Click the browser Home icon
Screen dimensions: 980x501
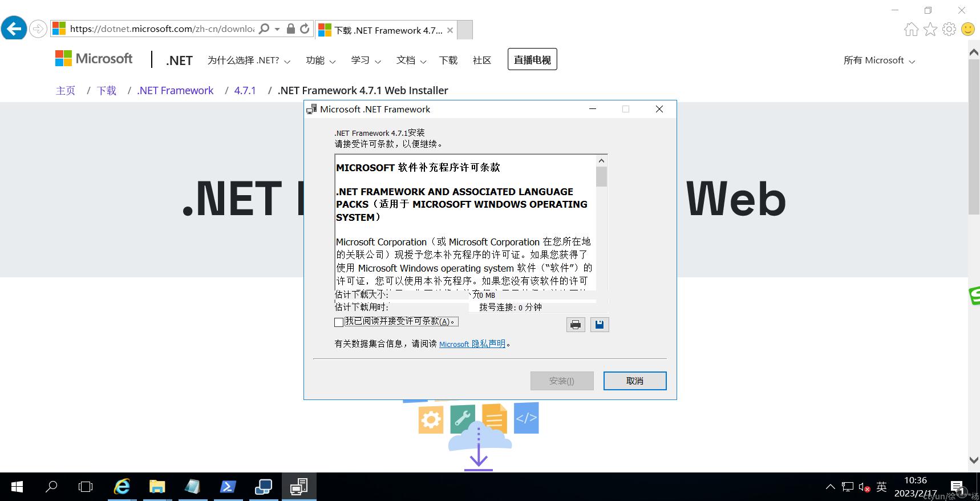tap(912, 29)
